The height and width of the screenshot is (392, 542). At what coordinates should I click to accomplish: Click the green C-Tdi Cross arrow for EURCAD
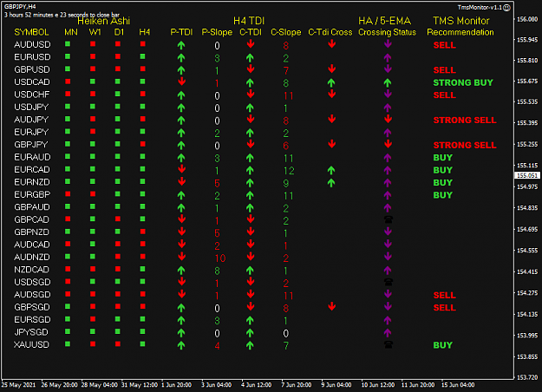point(331,170)
